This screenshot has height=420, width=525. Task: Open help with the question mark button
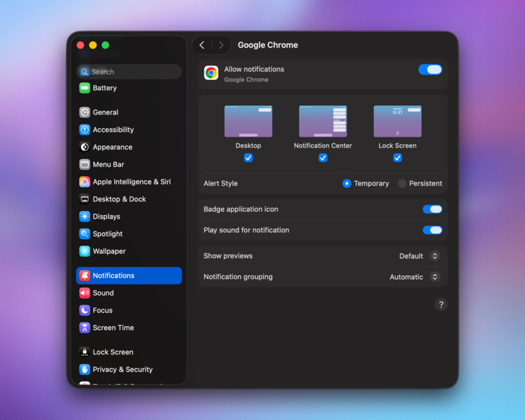[441, 305]
